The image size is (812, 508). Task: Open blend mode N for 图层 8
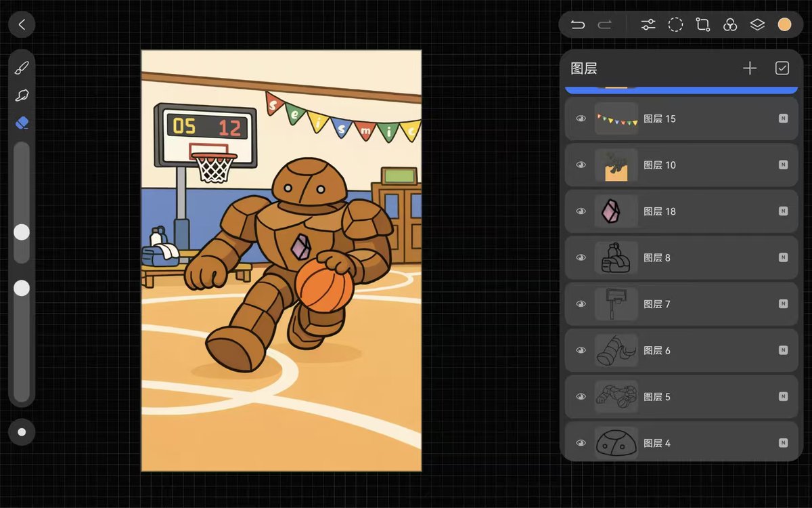tap(783, 257)
